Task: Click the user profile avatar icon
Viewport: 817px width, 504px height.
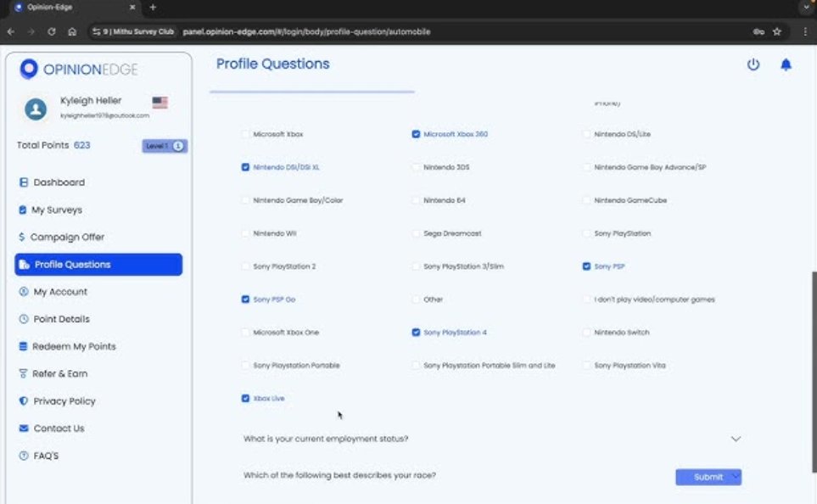Action: click(x=36, y=108)
